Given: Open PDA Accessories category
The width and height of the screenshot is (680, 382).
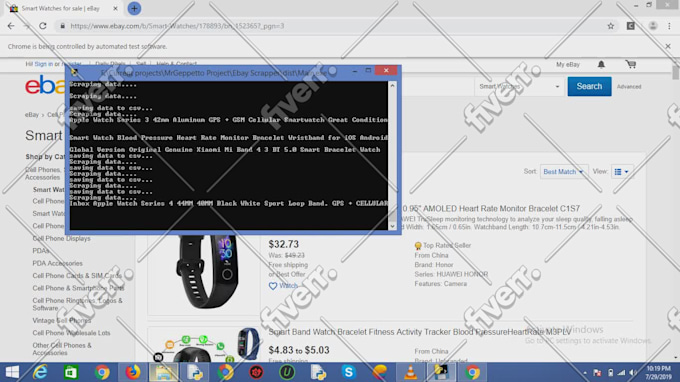Looking at the screenshot, I should click(57, 263).
